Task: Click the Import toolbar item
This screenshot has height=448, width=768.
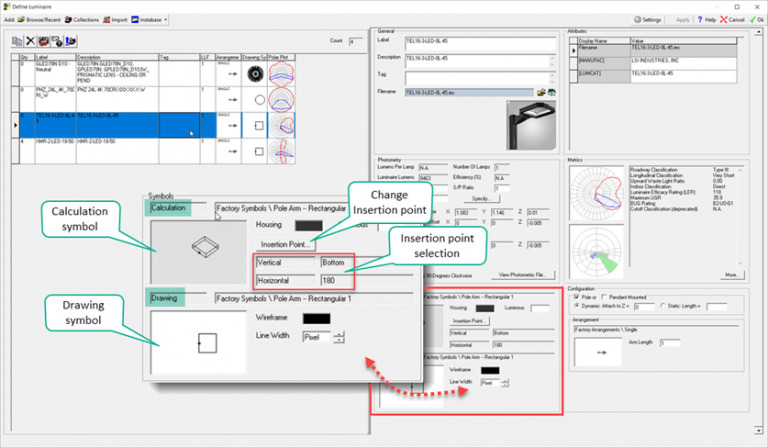Action: click(115, 19)
